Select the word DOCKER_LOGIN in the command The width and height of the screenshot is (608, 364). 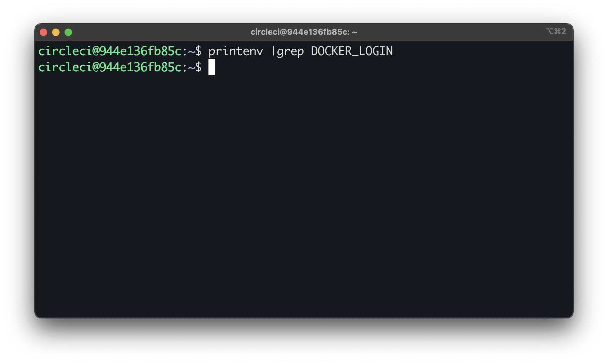352,51
